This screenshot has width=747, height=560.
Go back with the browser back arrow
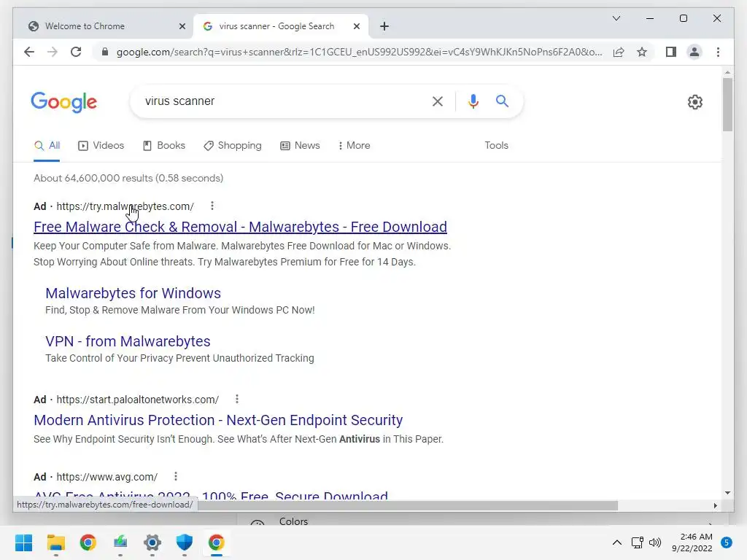click(x=29, y=52)
